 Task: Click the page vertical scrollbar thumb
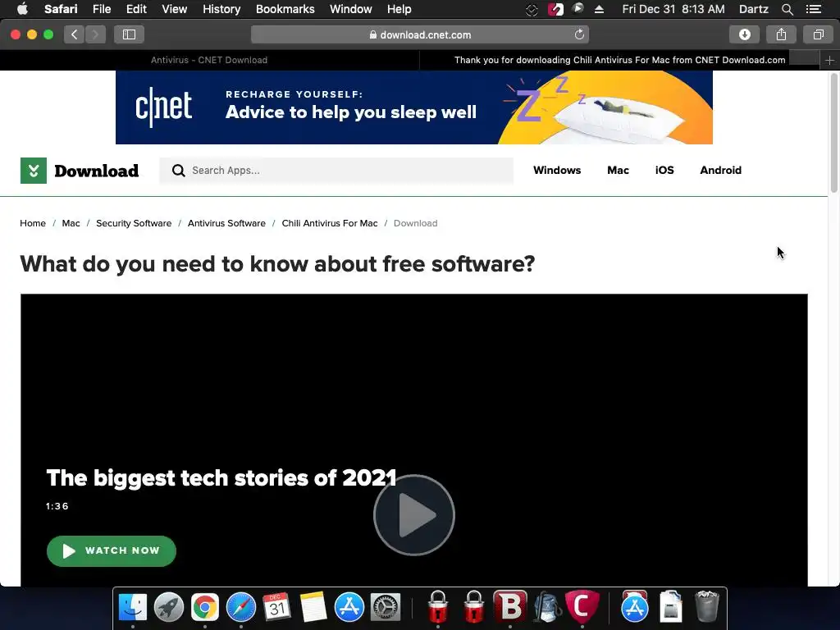pyautogui.click(x=833, y=133)
